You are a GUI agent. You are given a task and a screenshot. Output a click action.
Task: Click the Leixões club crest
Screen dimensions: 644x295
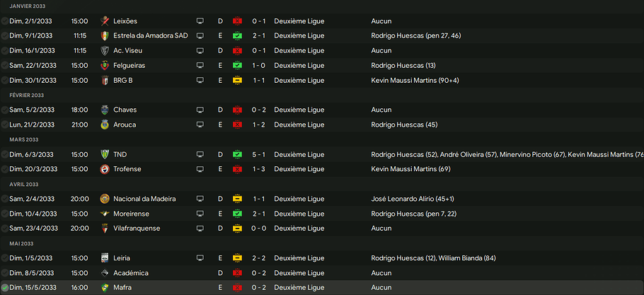(x=105, y=21)
